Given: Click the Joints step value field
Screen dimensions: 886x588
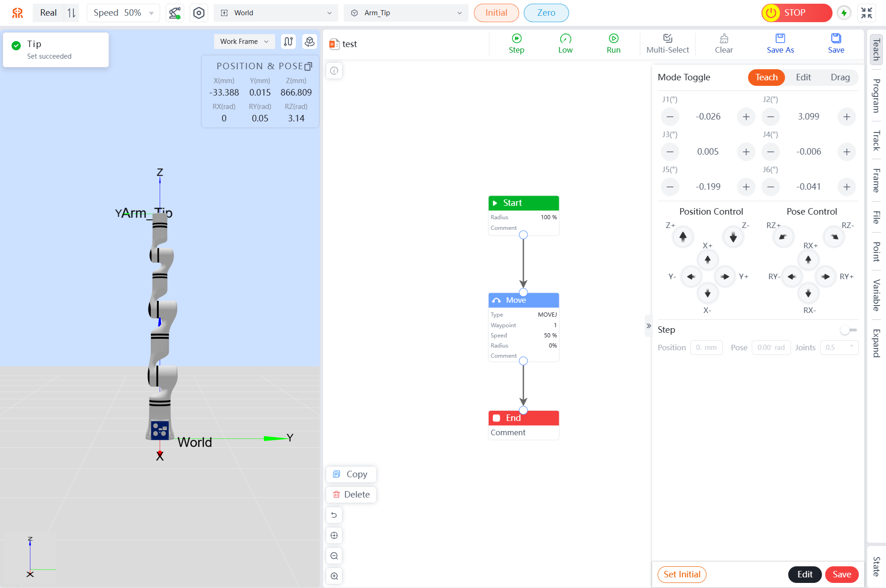Looking at the screenshot, I should [x=838, y=348].
